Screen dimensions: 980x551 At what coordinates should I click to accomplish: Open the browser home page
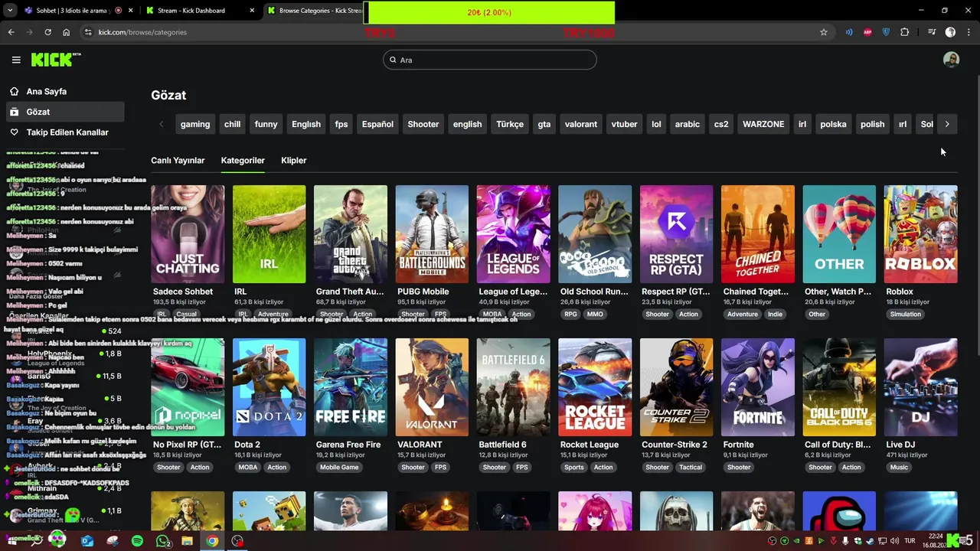(66, 32)
